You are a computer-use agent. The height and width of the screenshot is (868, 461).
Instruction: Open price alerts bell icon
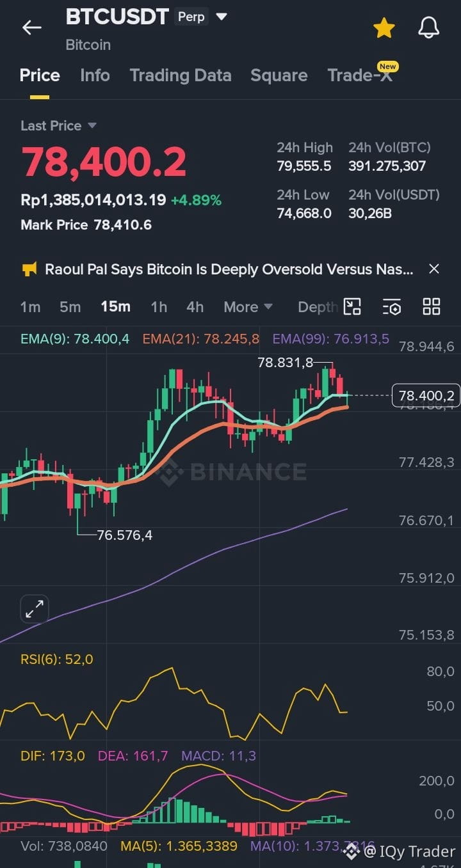coord(428,28)
